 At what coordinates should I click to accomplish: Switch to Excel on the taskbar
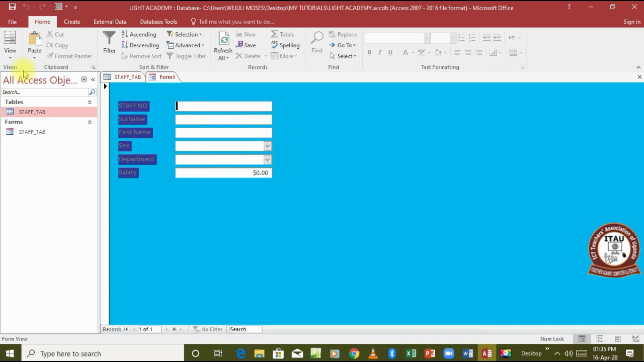point(411,353)
